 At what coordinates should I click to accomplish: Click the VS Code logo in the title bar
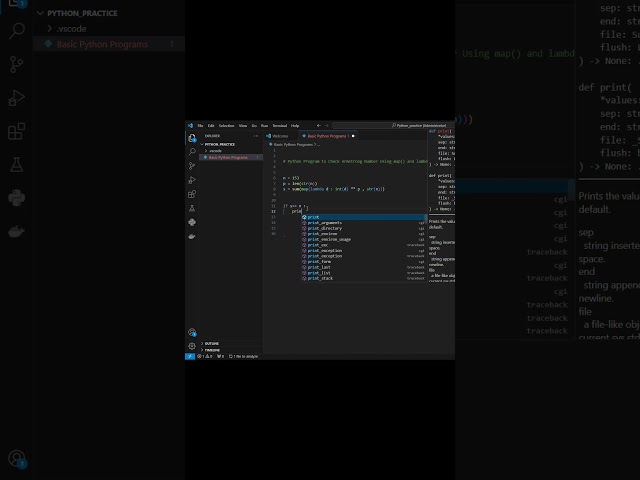point(190,125)
